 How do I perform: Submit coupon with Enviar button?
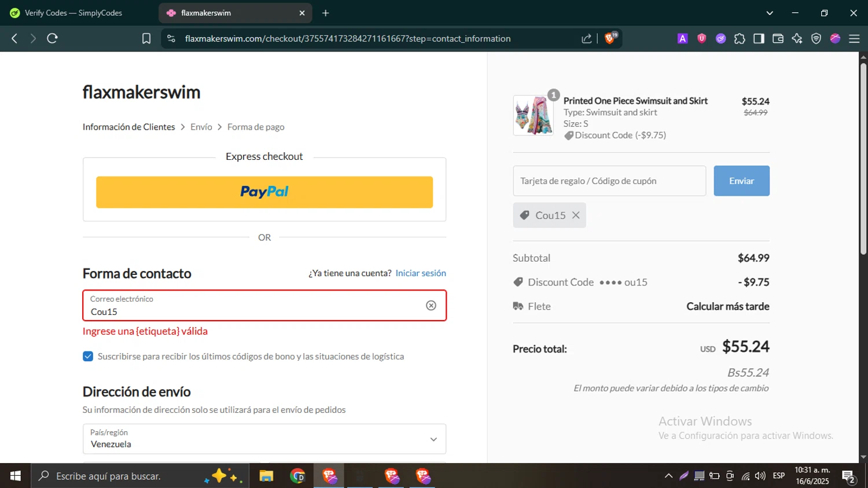tap(741, 181)
